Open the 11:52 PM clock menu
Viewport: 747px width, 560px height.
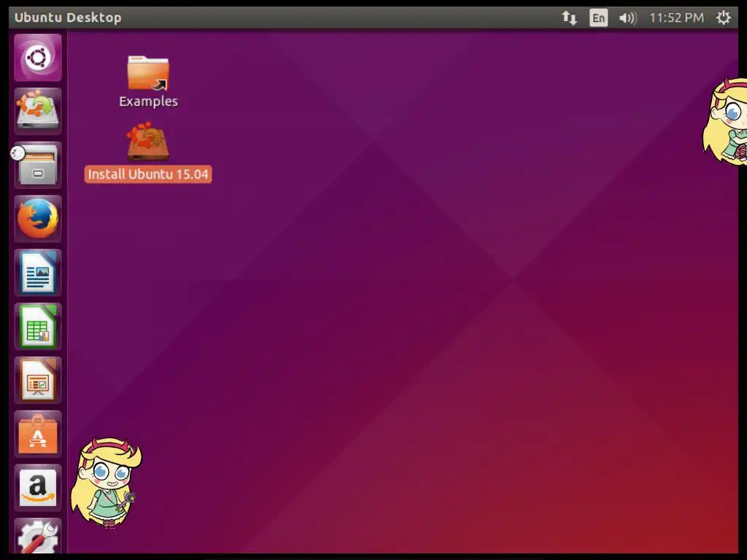coord(676,18)
